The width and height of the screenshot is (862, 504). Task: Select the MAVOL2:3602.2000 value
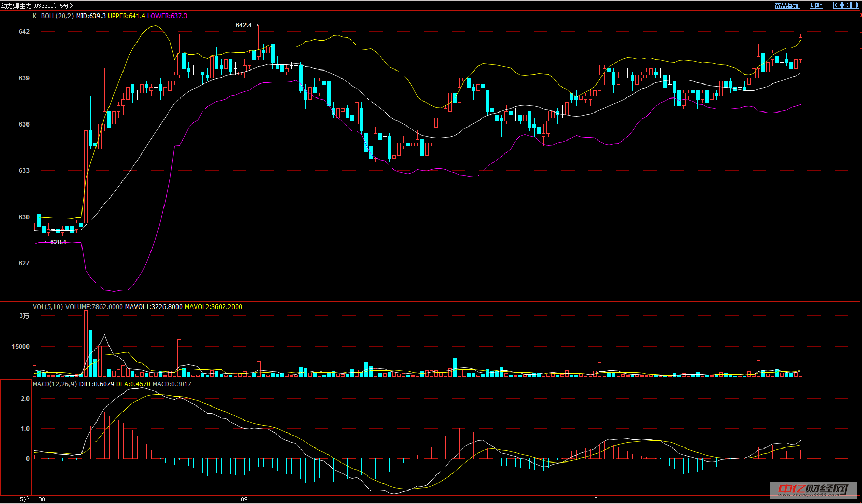point(213,307)
